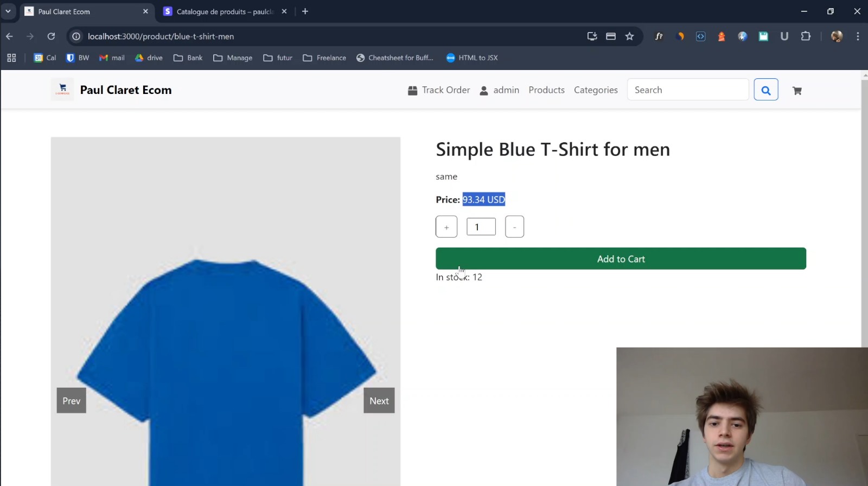Open the BW Bitwarden bookmark
This screenshot has height=486, width=868.
(78, 58)
